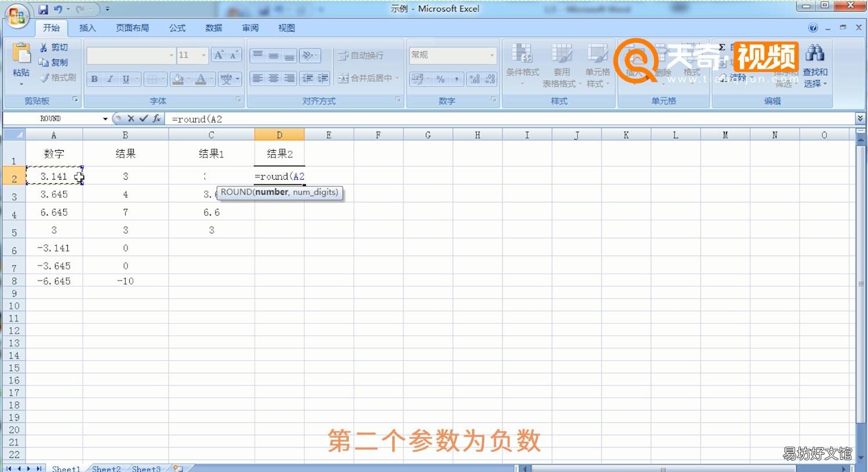
Task: Open the Name Box dropdown arrow
Action: click(105, 119)
